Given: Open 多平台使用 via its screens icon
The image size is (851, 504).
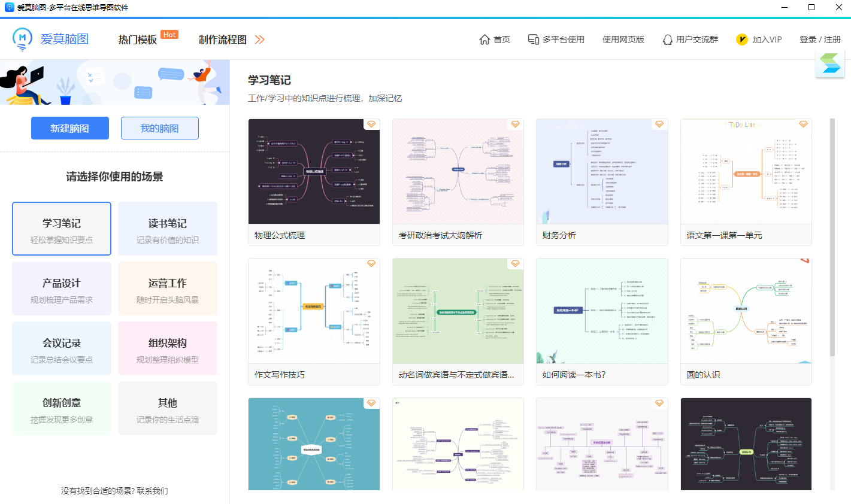Looking at the screenshot, I should [x=533, y=39].
